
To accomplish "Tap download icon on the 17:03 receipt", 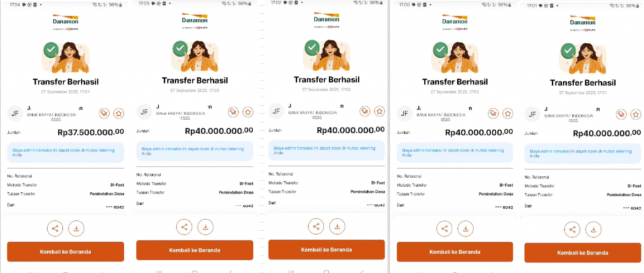I will (206, 226).
